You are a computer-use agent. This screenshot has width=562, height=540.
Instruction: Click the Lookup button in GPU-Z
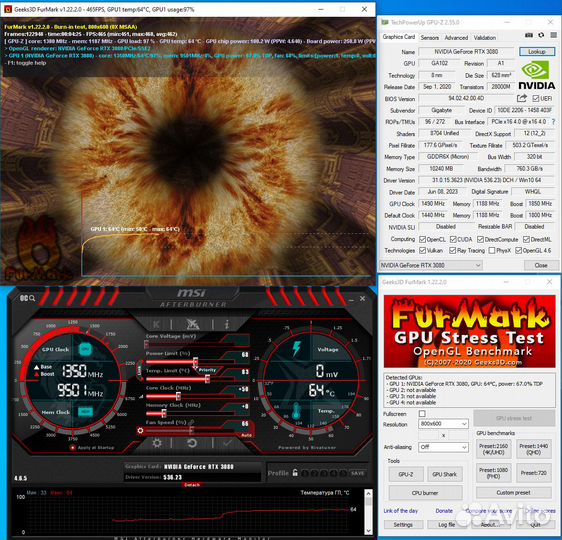[x=537, y=52]
